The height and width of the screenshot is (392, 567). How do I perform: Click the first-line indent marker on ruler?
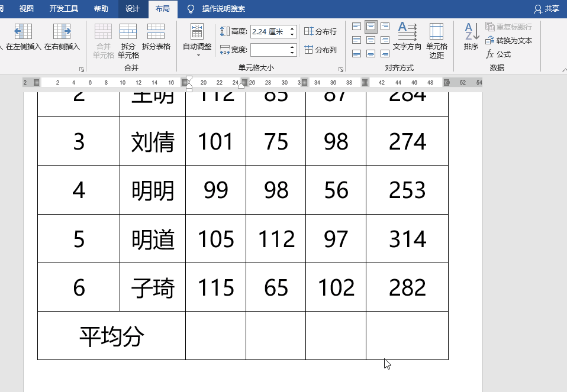pyautogui.click(x=189, y=79)
